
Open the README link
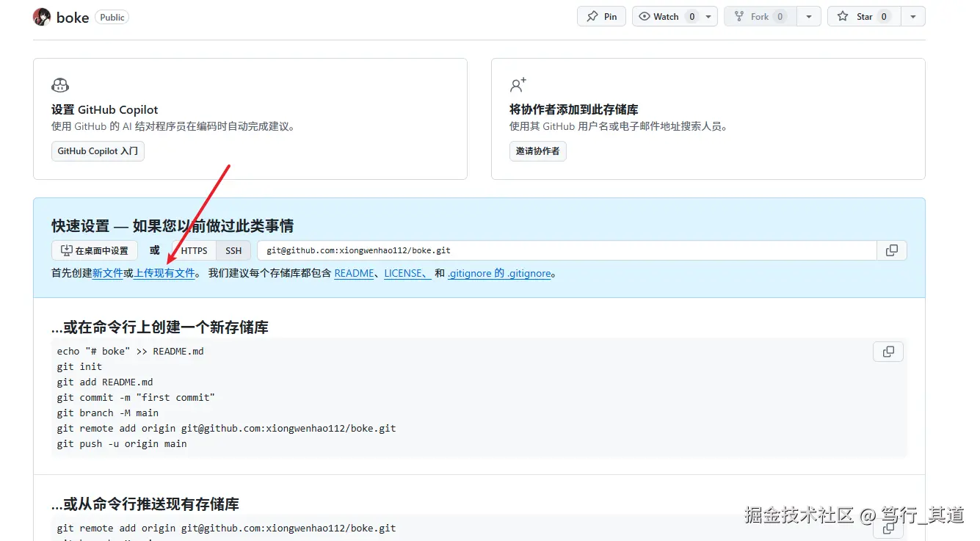tap(354, 273)
